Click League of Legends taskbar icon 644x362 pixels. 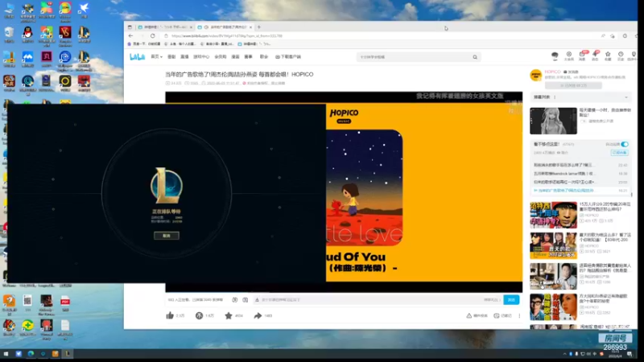click(x=68, y=353)
